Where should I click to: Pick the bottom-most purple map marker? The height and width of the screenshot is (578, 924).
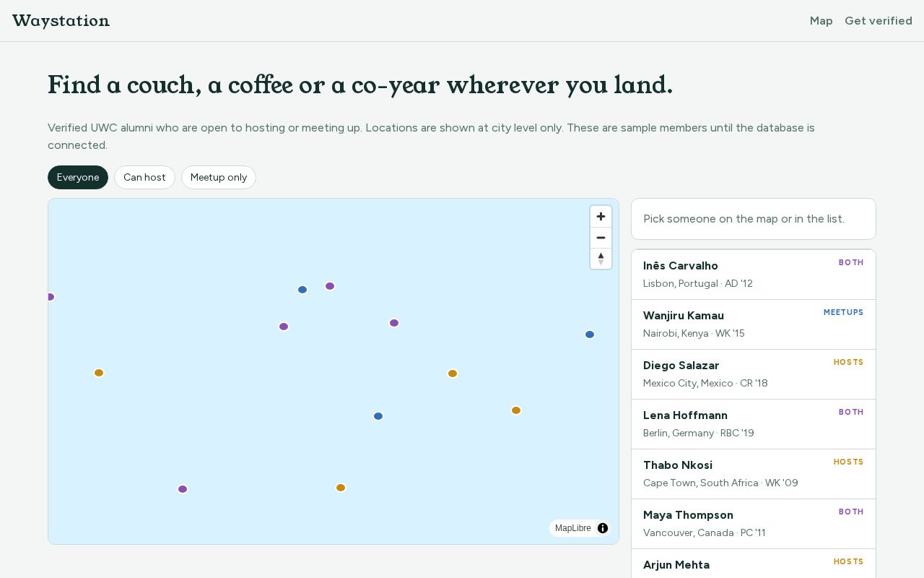pyautogui.click(x=183, y=489)
